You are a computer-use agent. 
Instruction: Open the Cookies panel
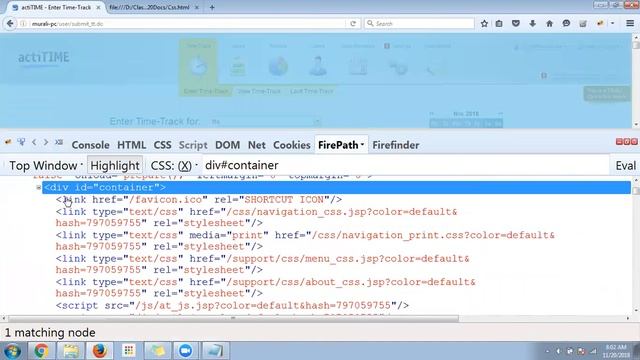(292, 145)
